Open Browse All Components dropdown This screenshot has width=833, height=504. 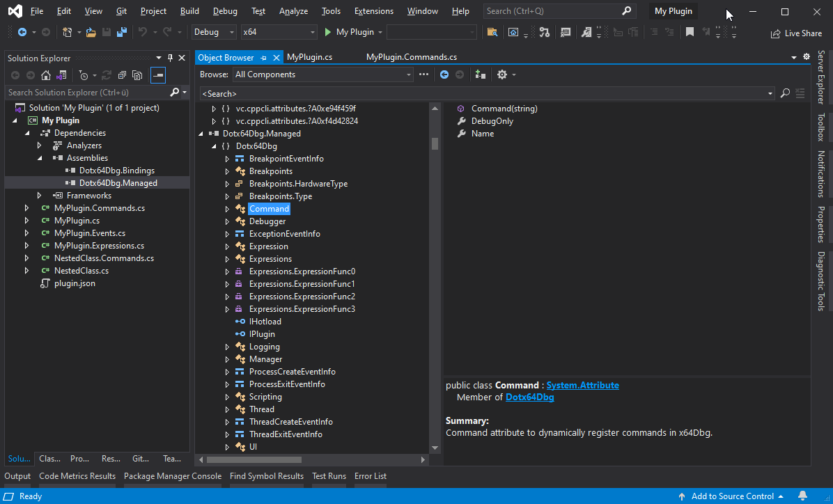409,75
